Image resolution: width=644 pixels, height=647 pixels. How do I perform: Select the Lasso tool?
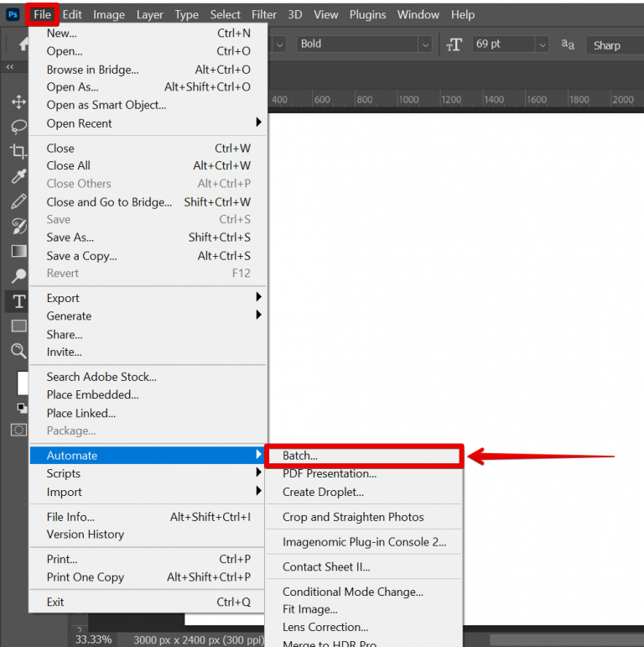pyautogui.click(x=18, y=127)
